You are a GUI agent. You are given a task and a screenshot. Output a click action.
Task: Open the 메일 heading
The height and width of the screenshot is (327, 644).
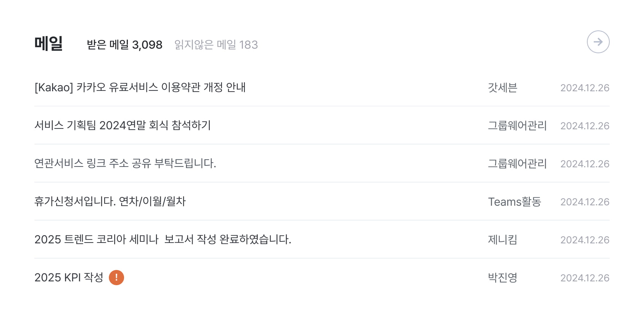coord(49,43)
